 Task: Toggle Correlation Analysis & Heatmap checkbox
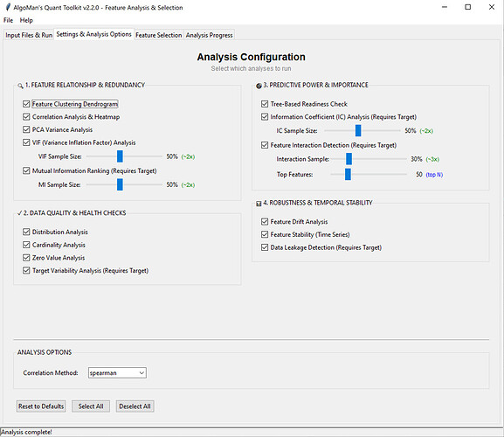point(26,117)
